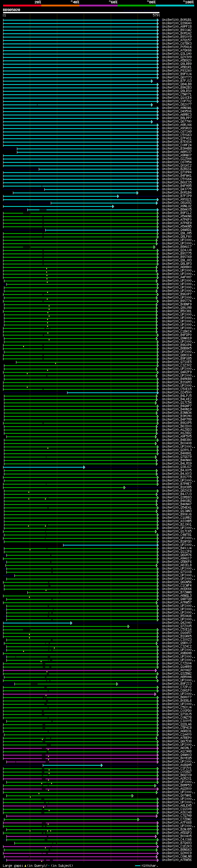This screenshot has height=868, width=197.
Task: Click the green alignment bar for UniRef100_C7ZDW2
Action: point(71,819)
